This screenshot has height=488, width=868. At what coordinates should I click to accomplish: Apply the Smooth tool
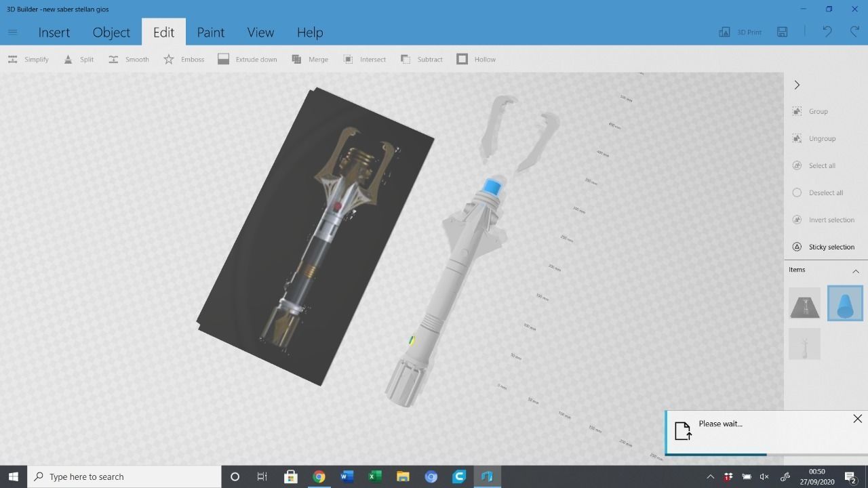point(129,59)
